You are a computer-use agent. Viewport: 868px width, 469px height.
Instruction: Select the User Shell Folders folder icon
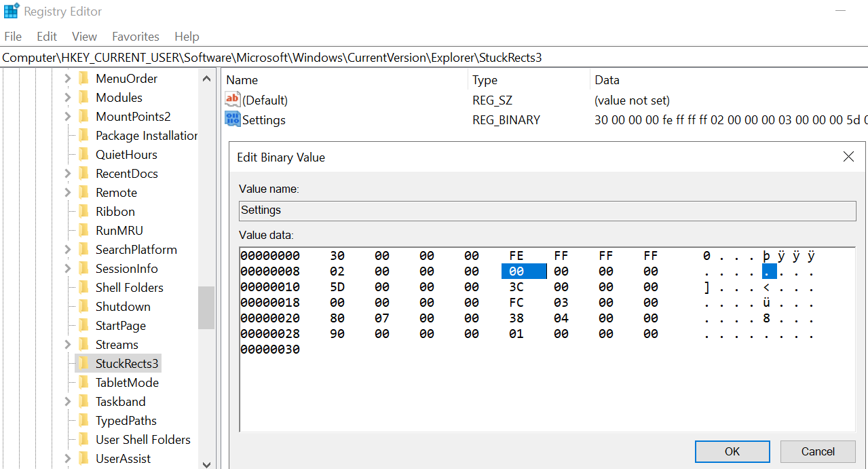[x=84, y=440]
